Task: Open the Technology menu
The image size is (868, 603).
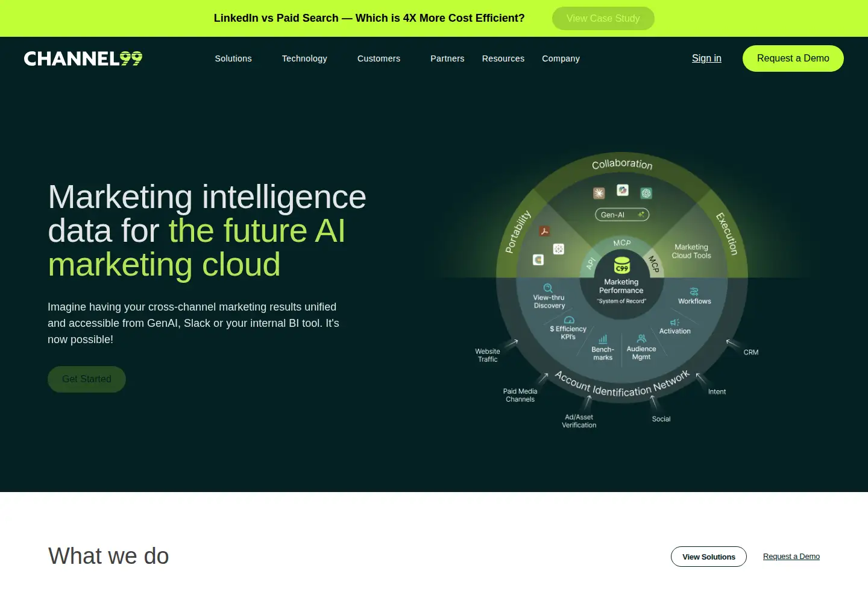Action: 304,58
